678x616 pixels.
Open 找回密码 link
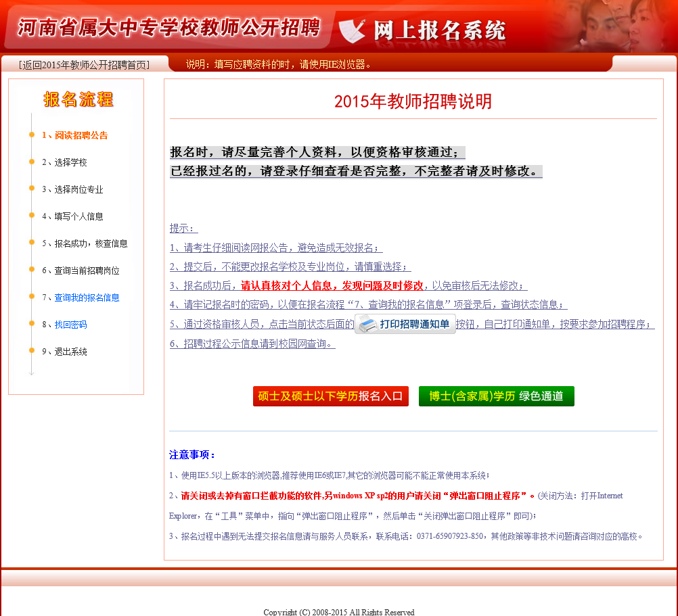tap(70, 325)
